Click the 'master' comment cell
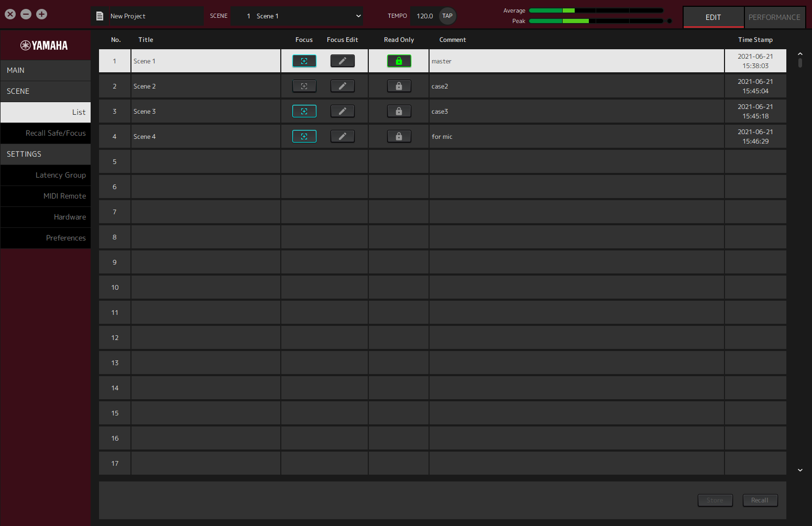Image resolution: width=812 pixels, height=526 pixels. point(577,61)
